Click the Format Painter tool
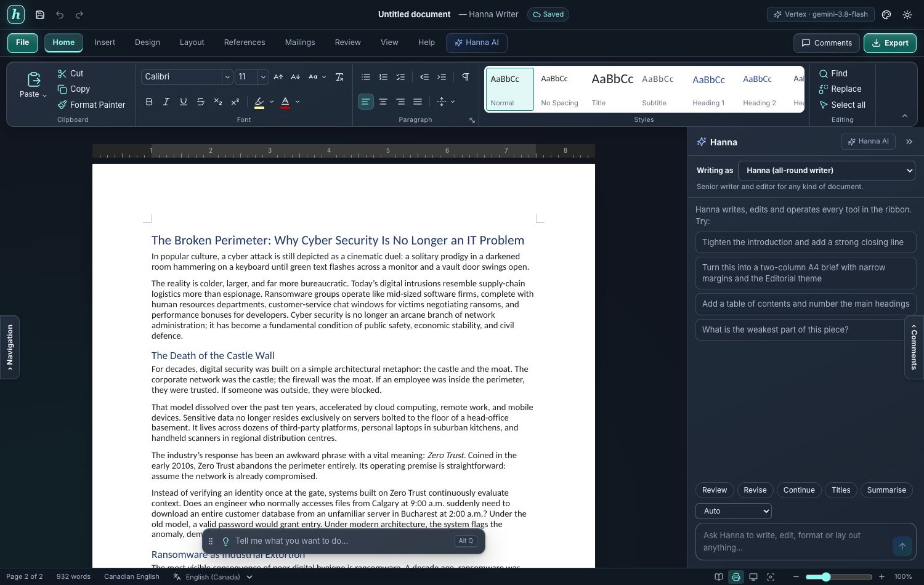Screen dimensions: 924x585 [92, 105]
